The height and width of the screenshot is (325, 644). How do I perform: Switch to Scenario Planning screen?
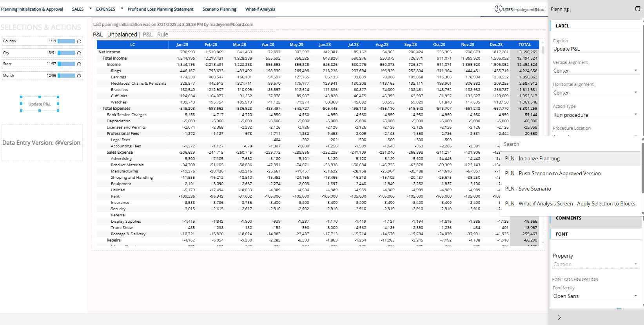219,9
